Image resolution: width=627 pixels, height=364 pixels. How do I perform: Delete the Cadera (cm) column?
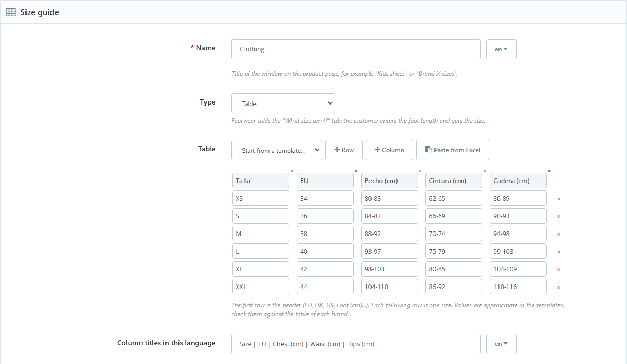[549, 171]
